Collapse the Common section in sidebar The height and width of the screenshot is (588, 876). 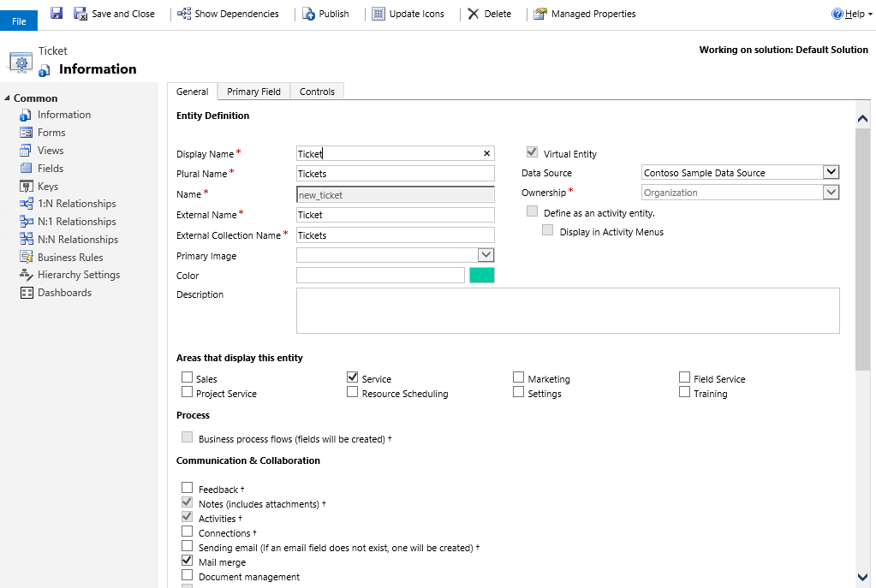point(8,98)
